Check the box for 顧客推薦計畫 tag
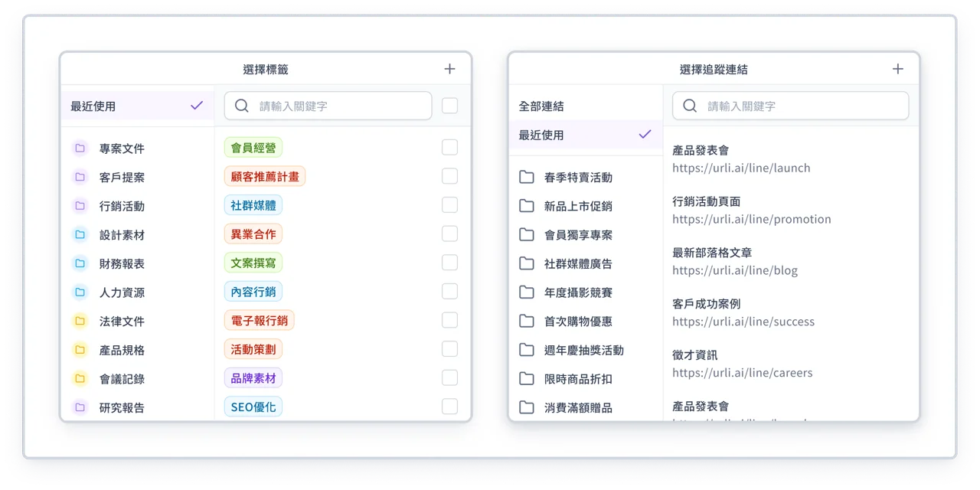This screenshot has height=490, width=980. (450, 176)
